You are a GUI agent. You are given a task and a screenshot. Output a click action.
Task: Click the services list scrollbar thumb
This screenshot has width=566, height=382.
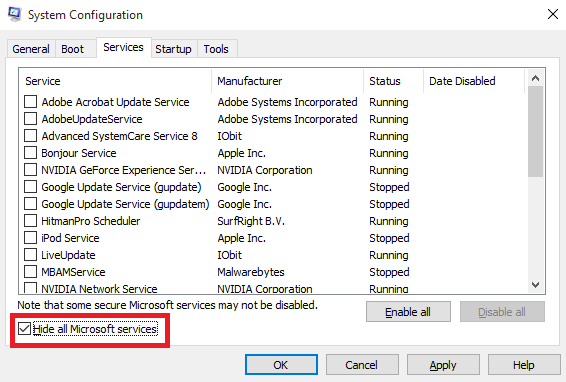coord(536,131)
